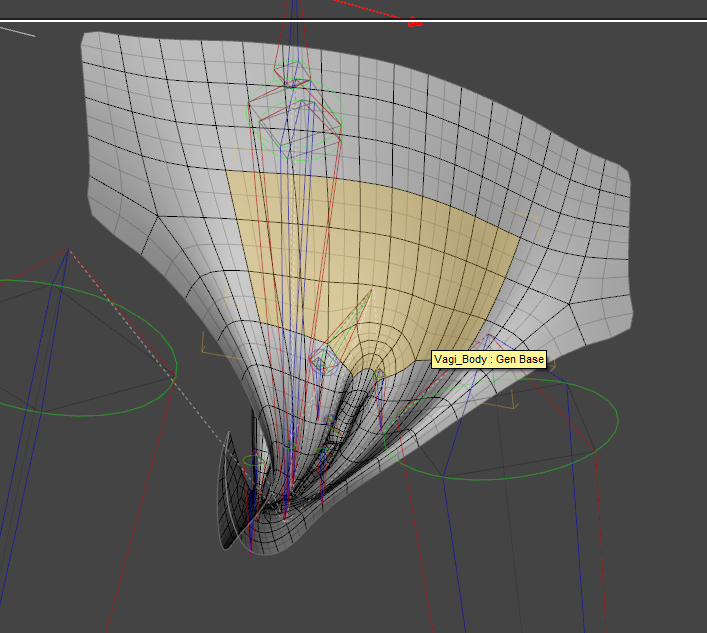Pick the stacked green-circled bone at the top
The width and height of the screenshot is (707, 633).
296,110
